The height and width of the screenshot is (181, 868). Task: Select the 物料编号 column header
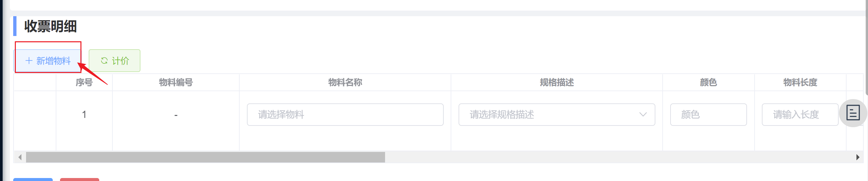coord(176,82)
